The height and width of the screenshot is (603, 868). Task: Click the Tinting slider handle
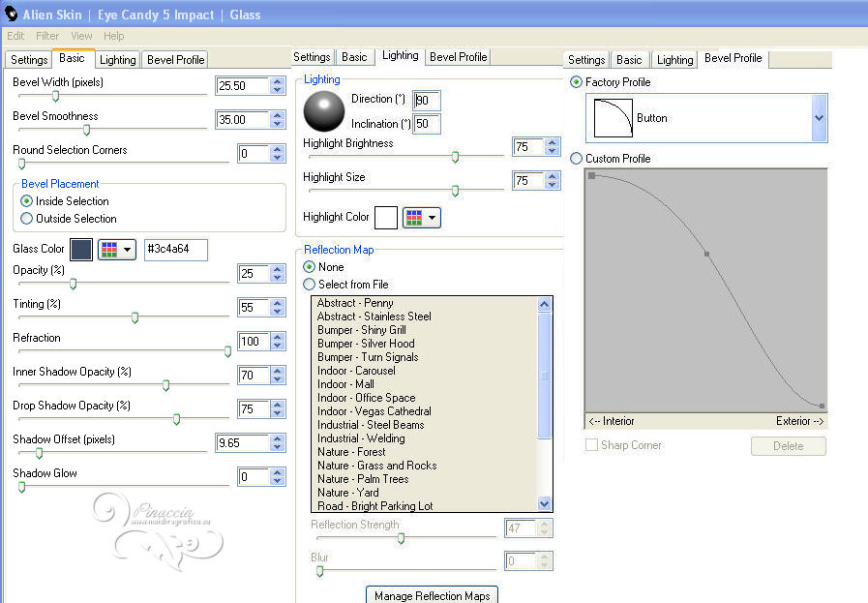click(135, 317)
